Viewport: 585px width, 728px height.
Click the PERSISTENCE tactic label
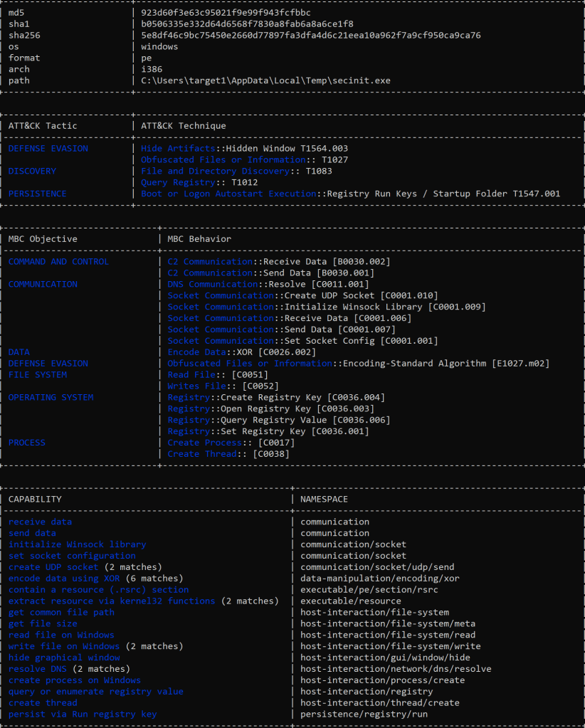point(37,194)
